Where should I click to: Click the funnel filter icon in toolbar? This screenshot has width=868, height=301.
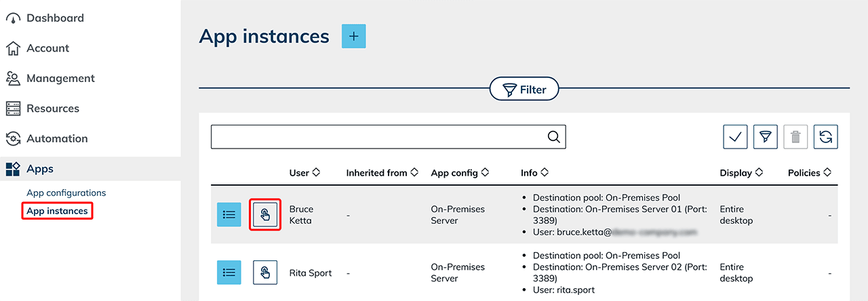pyautogui.click(x=766, y=137)
